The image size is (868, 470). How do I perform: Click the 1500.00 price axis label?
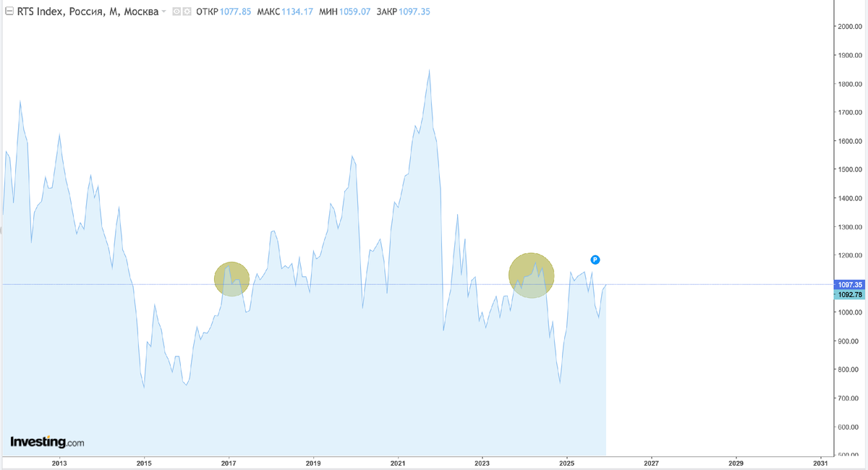[x=851, y=170]
